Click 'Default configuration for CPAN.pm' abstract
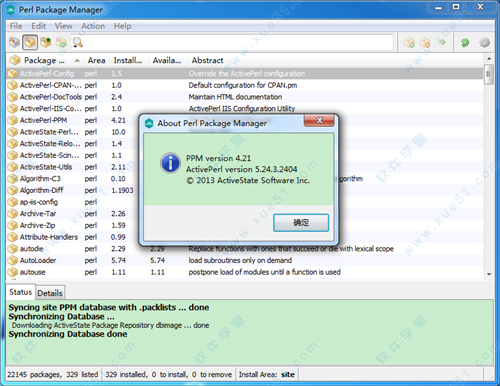 [243, 85]
